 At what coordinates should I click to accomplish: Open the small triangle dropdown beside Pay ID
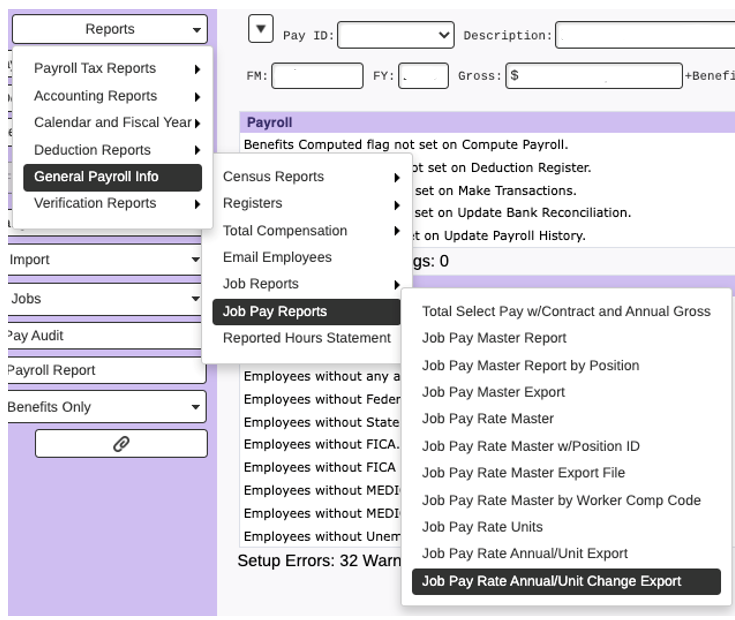pos(261,29)
